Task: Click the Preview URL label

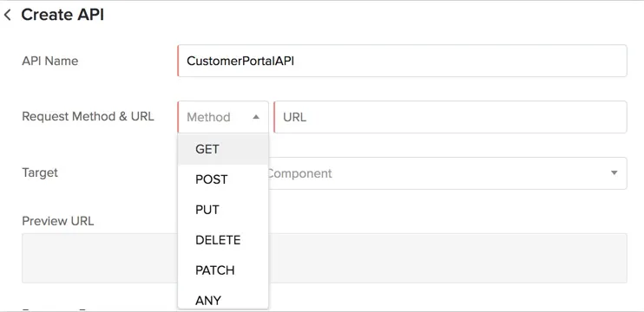Action: coord(58,221)
